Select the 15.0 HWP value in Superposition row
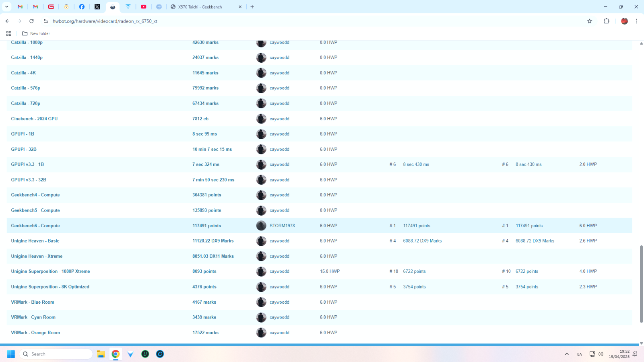 [330, 271]
